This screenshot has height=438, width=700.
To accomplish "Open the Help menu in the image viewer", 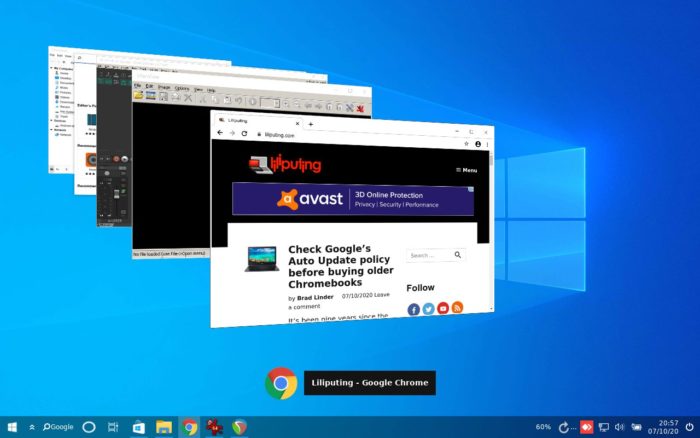I will pos(211,90).
